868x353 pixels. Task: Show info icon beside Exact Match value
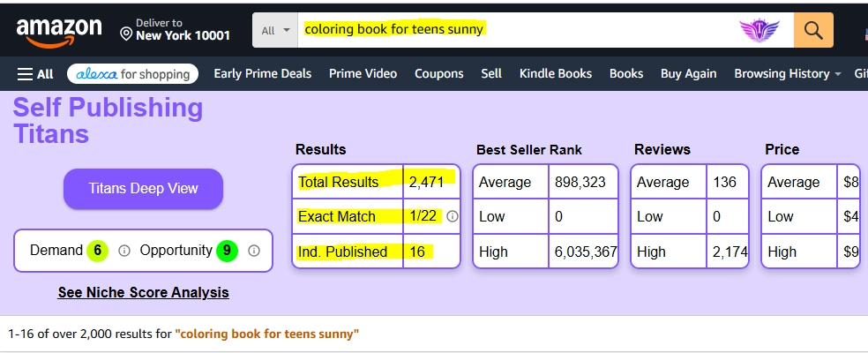(453, 217)
